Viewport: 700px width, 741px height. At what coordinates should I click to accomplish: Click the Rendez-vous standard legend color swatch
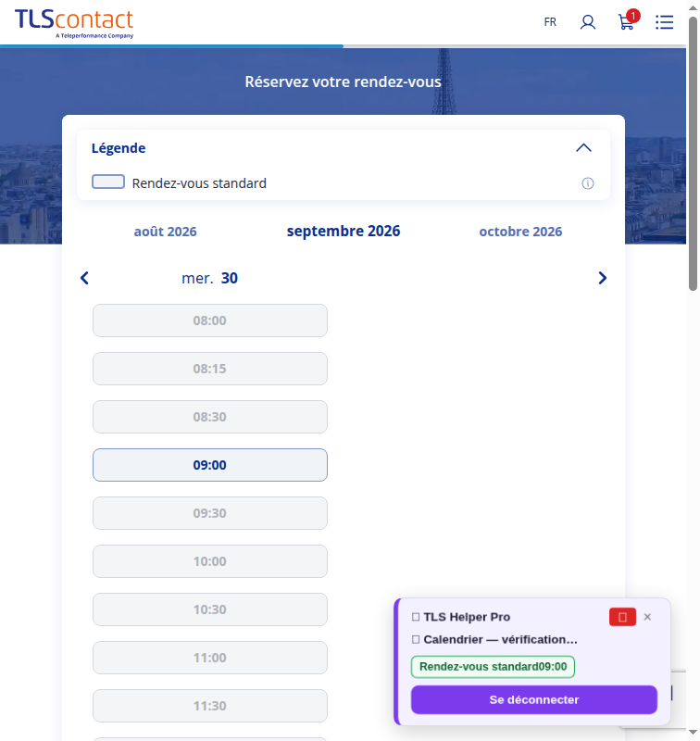coord(108,182)
